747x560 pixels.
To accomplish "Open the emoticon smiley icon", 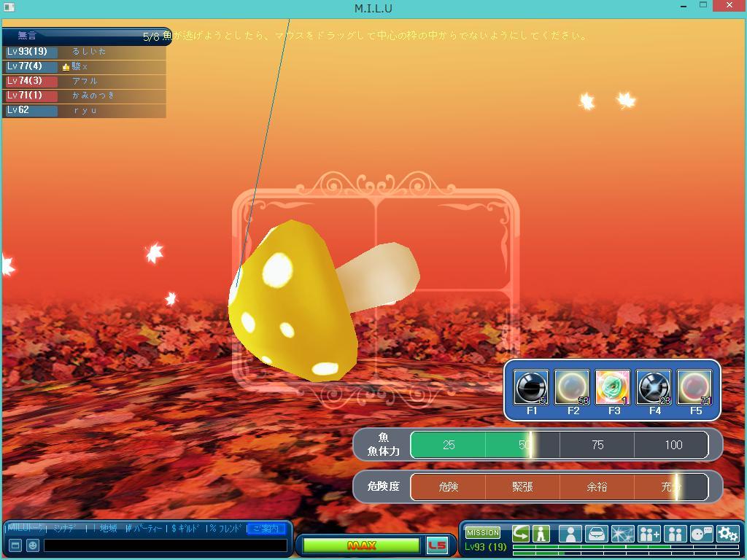I will (32, 545).
